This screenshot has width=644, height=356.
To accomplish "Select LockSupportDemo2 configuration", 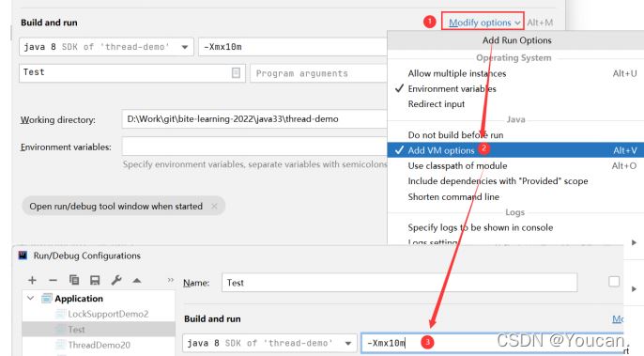I will tap(108, 314).
